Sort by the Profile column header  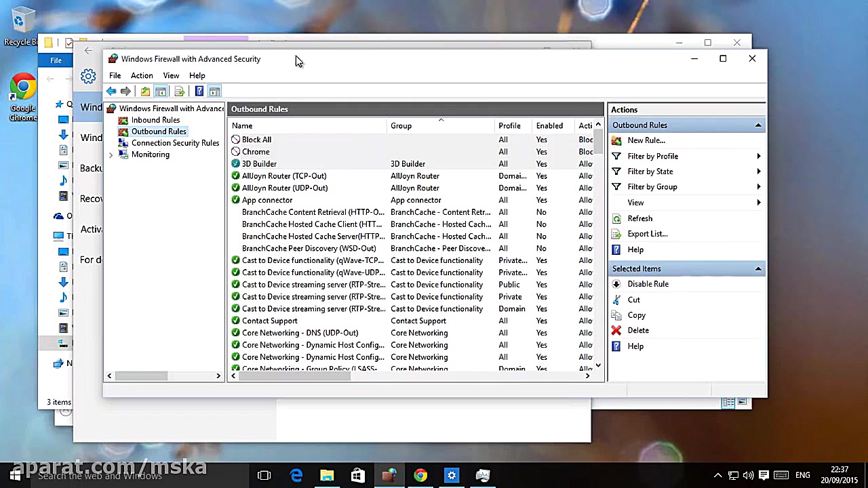[x=513, y=126]
